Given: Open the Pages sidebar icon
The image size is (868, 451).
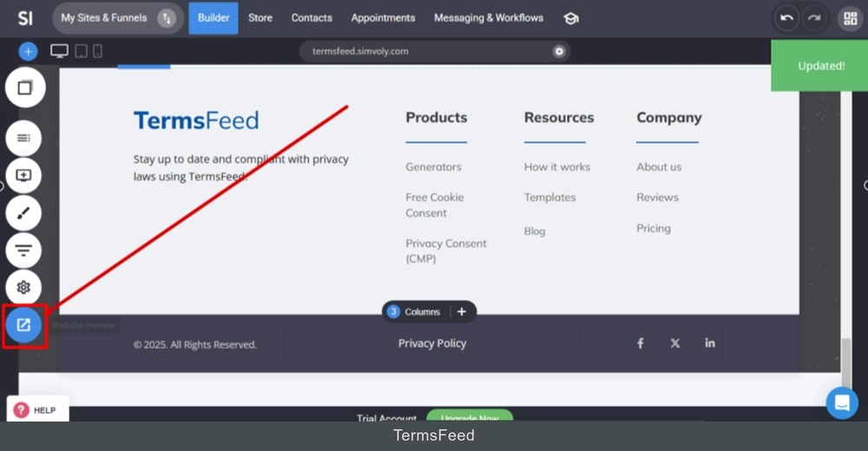Looking at the screenshot, I should (x=25, y=88).
